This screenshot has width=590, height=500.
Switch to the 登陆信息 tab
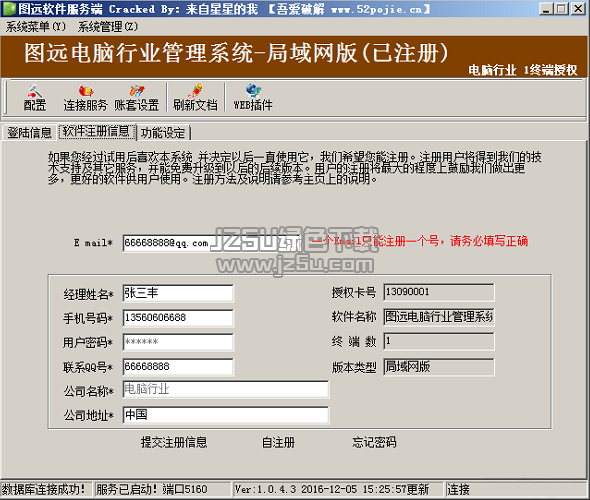(29, 132)
